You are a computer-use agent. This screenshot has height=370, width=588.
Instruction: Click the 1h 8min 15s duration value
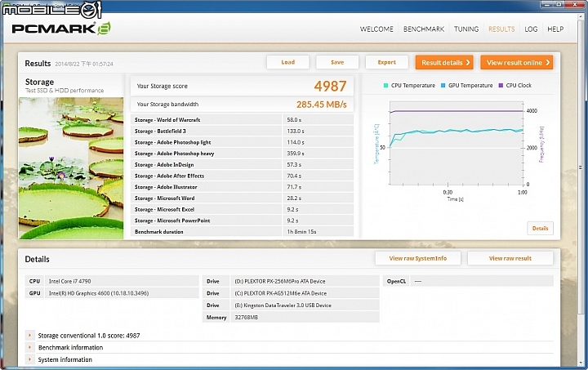[x=301, y=232]
